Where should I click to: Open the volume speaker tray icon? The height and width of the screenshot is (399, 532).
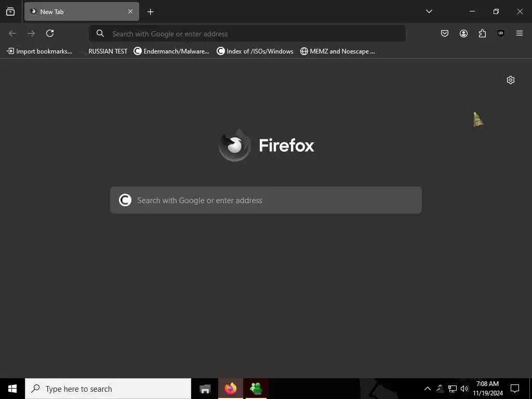pyautogui.click(x=464, y=389)
